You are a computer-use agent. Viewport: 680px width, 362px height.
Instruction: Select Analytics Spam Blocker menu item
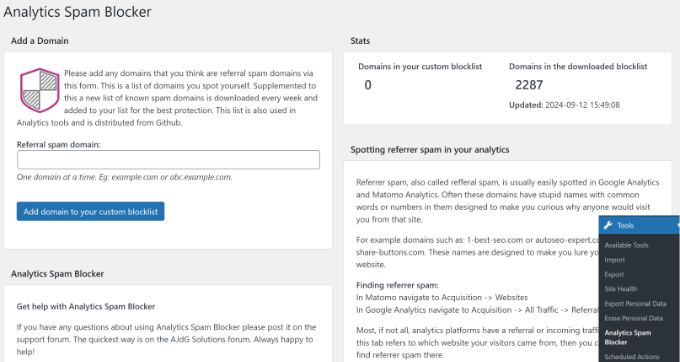pyautogui.click(x=628, y=337)
